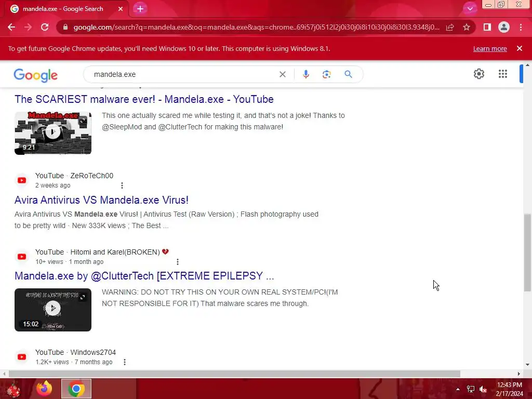
Task: Reload the Google search page
Action: click(x=45, y=27)
